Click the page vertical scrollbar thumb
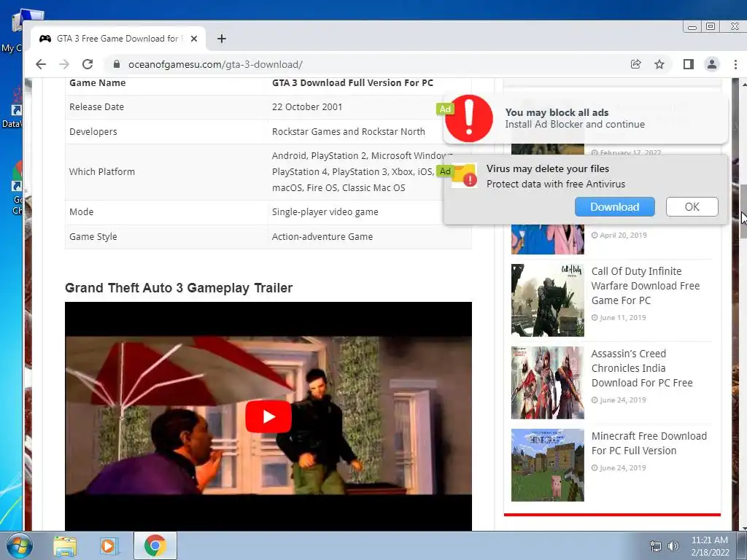This screenshot has width=747, height=560. (743, 211)
